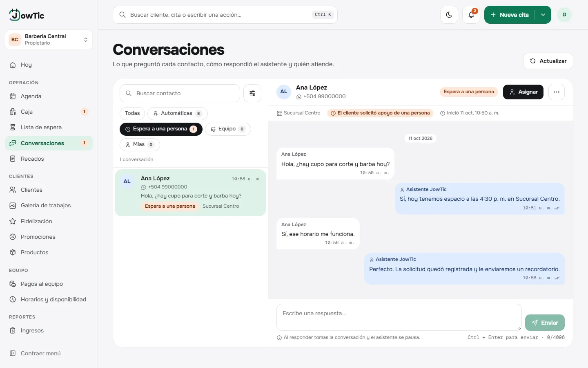
Task: Open the Ingresos report
Action: pyautogui.click(x=49, y=330)
